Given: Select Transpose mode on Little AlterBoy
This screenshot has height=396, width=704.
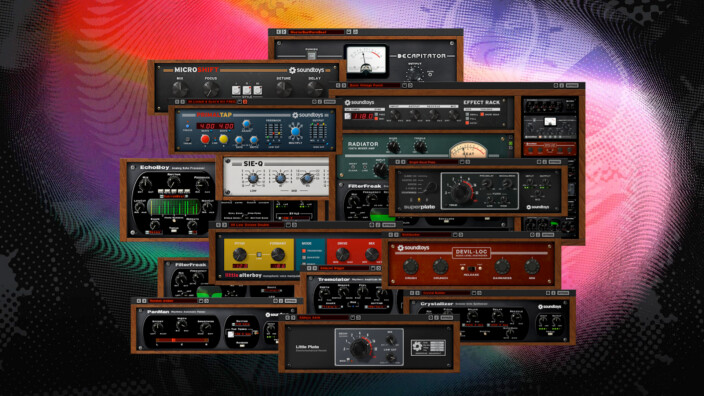Looking at the screenshot, I should pyautogui.click(x=304, y=251).
